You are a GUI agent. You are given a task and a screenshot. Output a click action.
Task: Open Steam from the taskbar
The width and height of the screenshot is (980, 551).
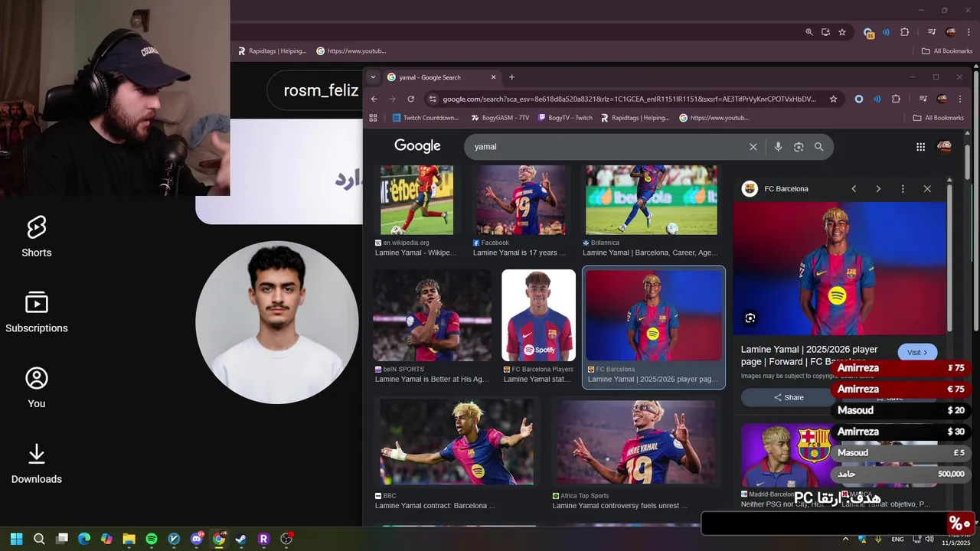coord(241,539)
